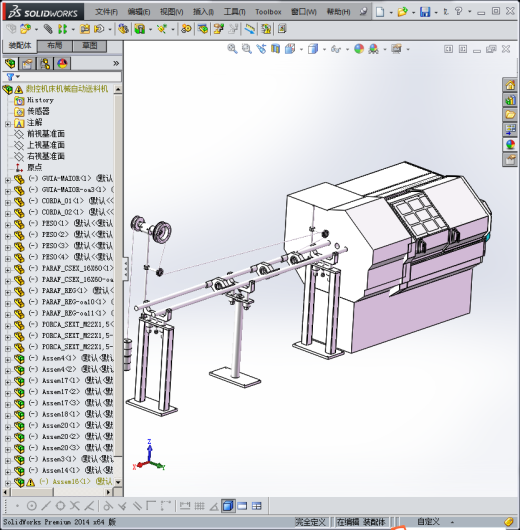Expand the GUIA-MAIOR<1> tree node

pyautogui.click(x=7, y=180)
